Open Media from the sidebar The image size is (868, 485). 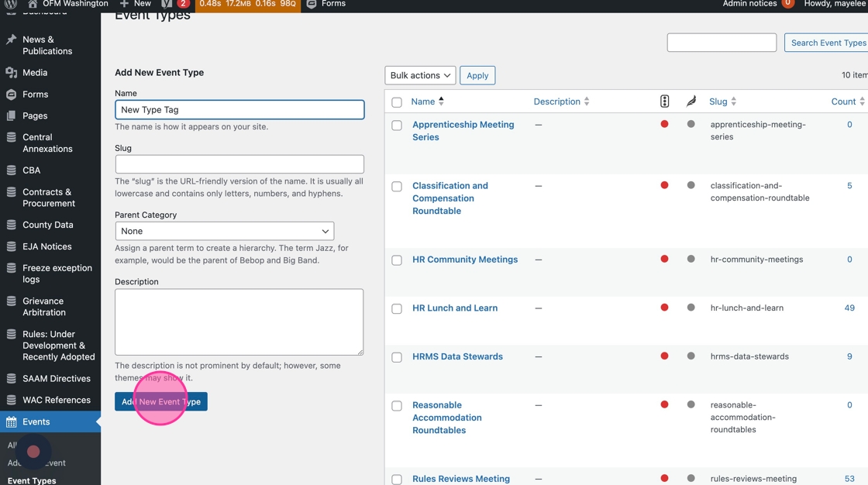pos(35,72)
